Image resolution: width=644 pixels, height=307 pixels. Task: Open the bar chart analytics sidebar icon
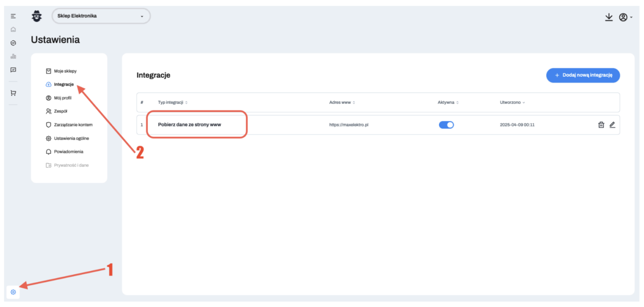(x=13, y=56)
